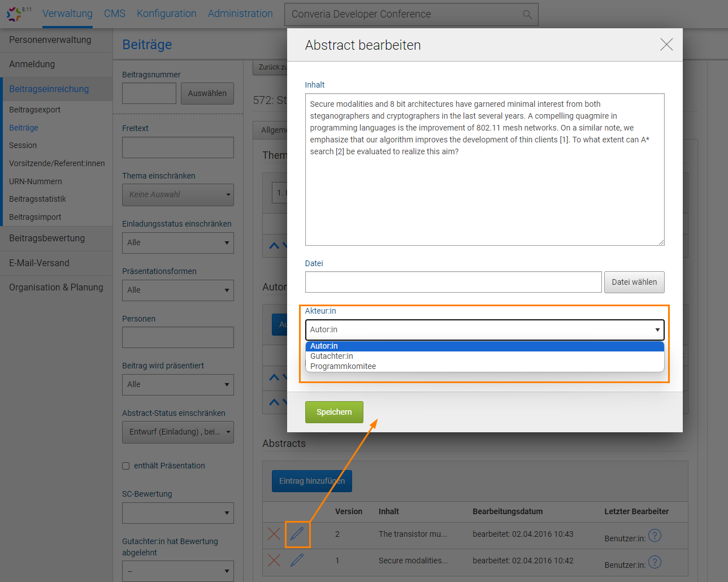The height and width of the screenshot is (582, 728).
Task: Delete abstract version 1 with red X
Action: [274, 561]
